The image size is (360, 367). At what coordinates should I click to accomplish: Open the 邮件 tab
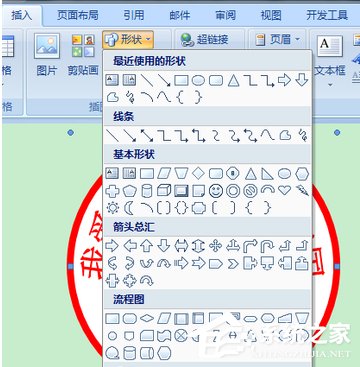tap(180, 15)
